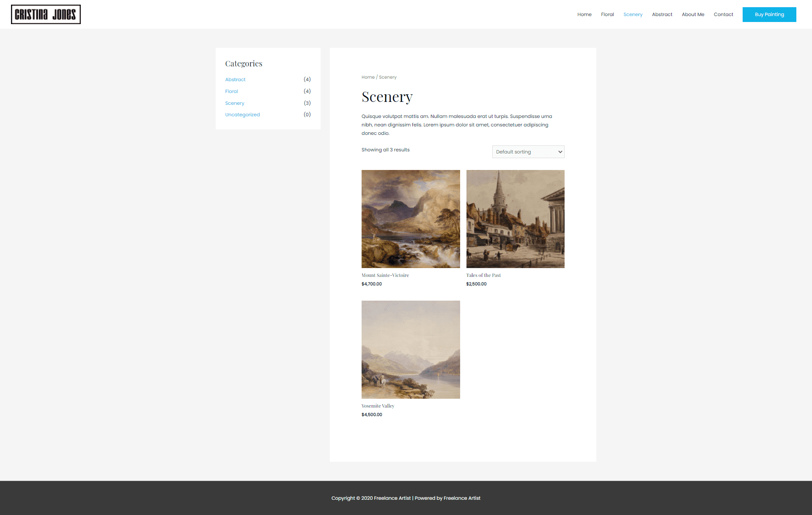
Task: Click the footer copyright text
Action: click(406, 498)
